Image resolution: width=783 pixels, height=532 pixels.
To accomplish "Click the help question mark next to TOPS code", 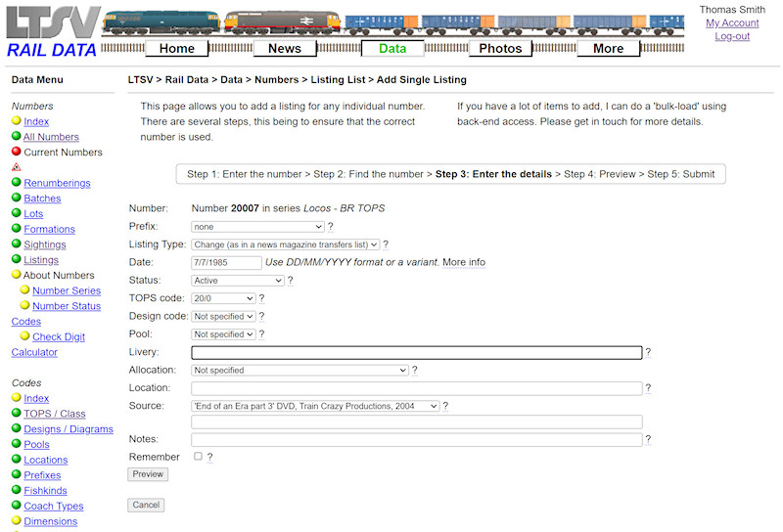I will point(261,298).
